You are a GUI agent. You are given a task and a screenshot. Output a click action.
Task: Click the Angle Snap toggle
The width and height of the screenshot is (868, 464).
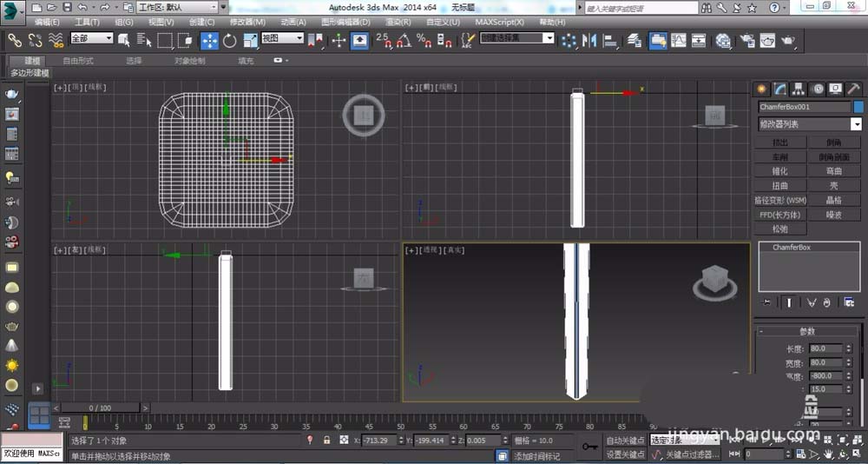[404, 40]
